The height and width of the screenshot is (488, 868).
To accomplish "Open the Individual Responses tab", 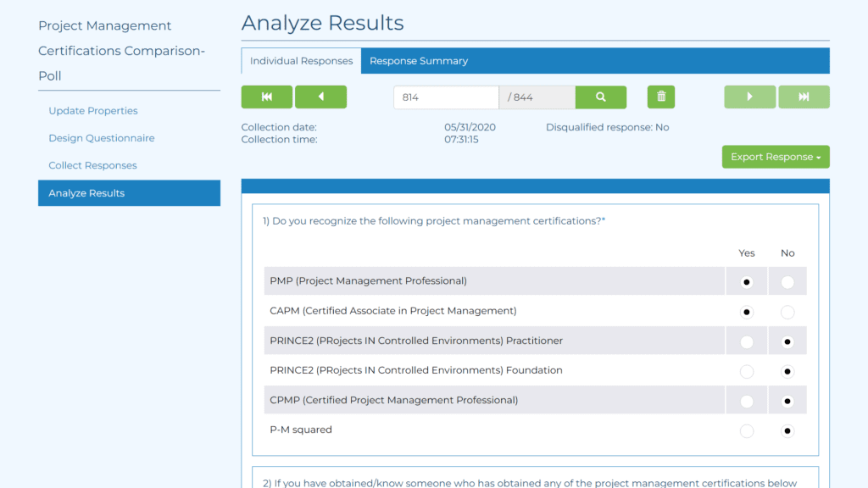I will [301, 61].
